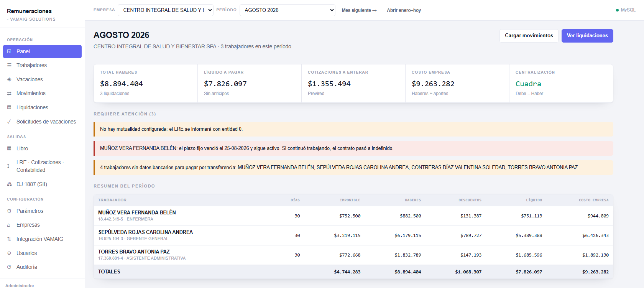The image size is (644, 288).
Task: Open Integración VAMAIG settings
Action: (42, 239)
